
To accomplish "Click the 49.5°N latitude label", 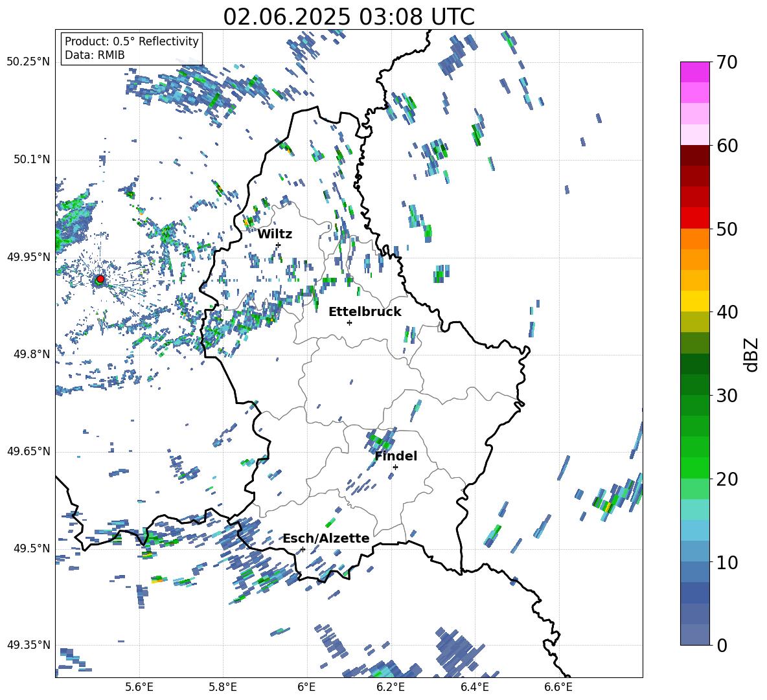I will pos(31,548).
